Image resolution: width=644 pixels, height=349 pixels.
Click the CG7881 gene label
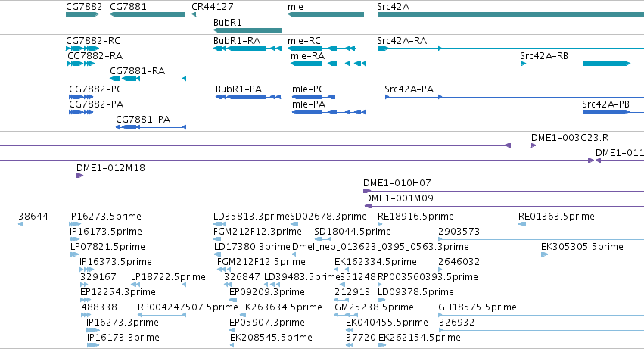pos(128,7)
